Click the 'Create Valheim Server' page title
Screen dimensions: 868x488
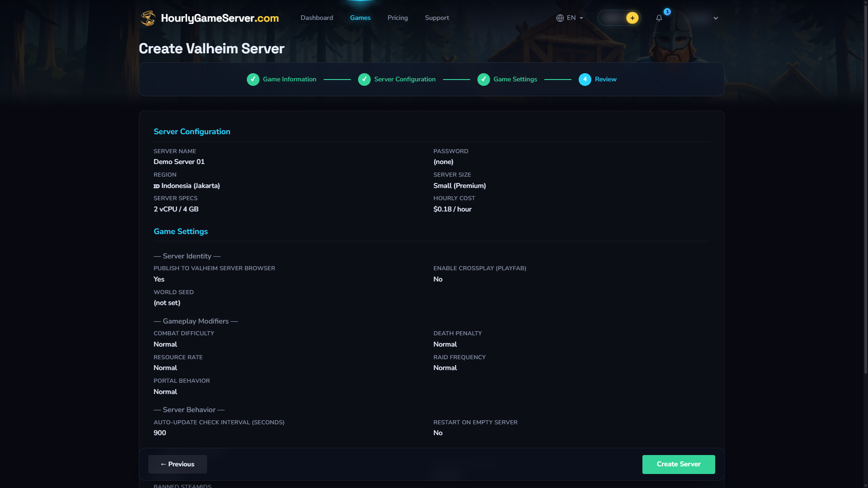[212, 49]
